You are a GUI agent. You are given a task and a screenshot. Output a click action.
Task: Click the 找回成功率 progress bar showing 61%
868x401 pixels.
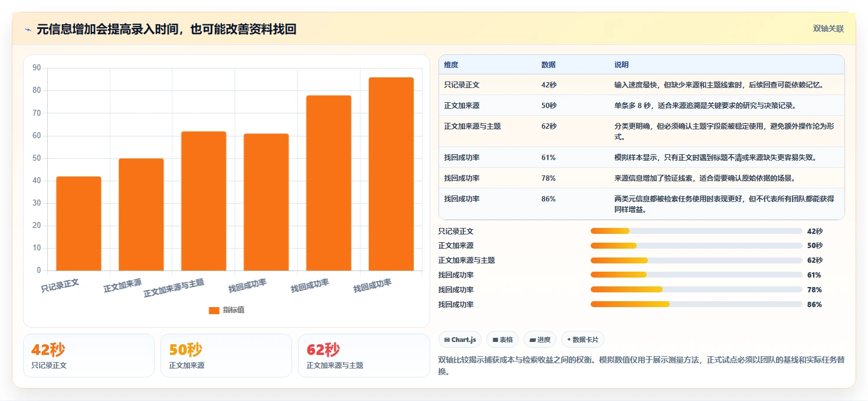(x=696, y=275)
